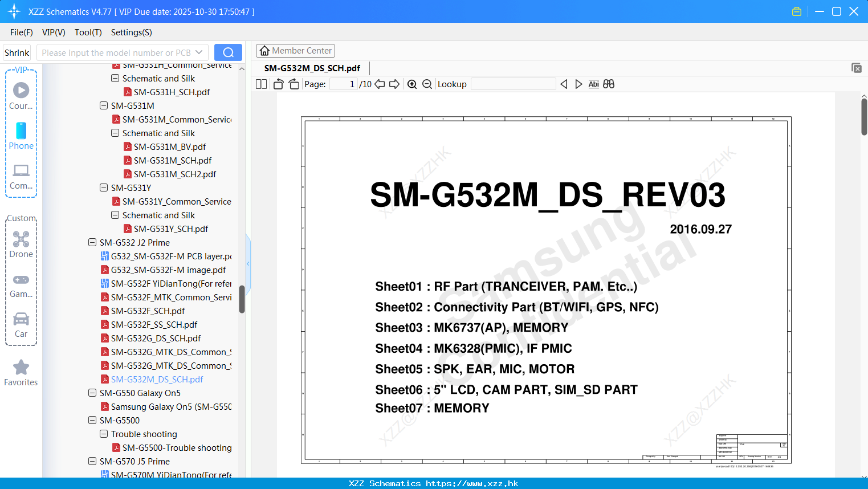
Task: Collapse SM-G550 Galaxy On5 node
Action: (x=92, y=393)
